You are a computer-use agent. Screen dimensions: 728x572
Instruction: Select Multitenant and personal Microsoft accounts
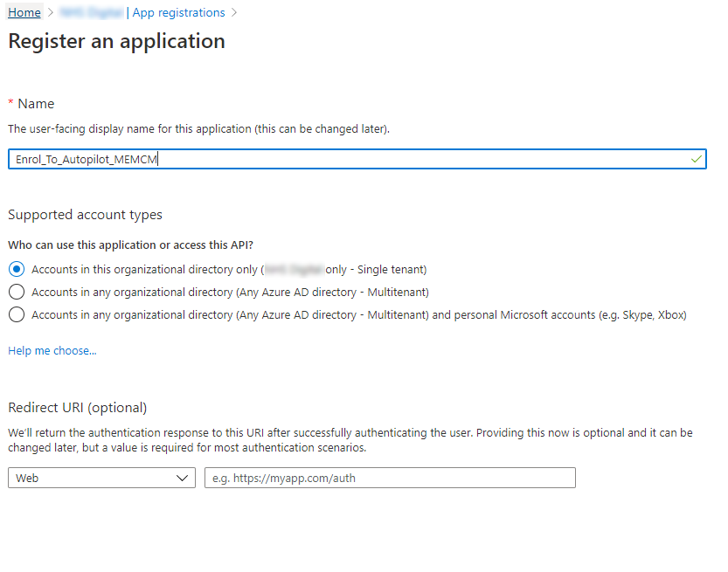click(x=17, y=314)
